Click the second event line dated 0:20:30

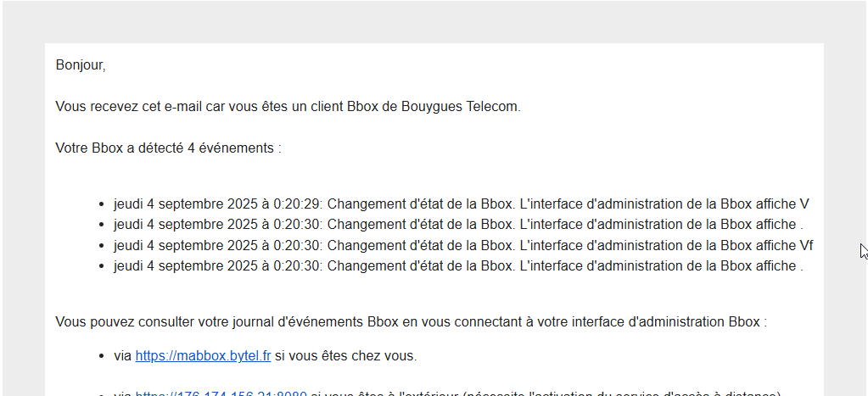click(x=463, y=246)
